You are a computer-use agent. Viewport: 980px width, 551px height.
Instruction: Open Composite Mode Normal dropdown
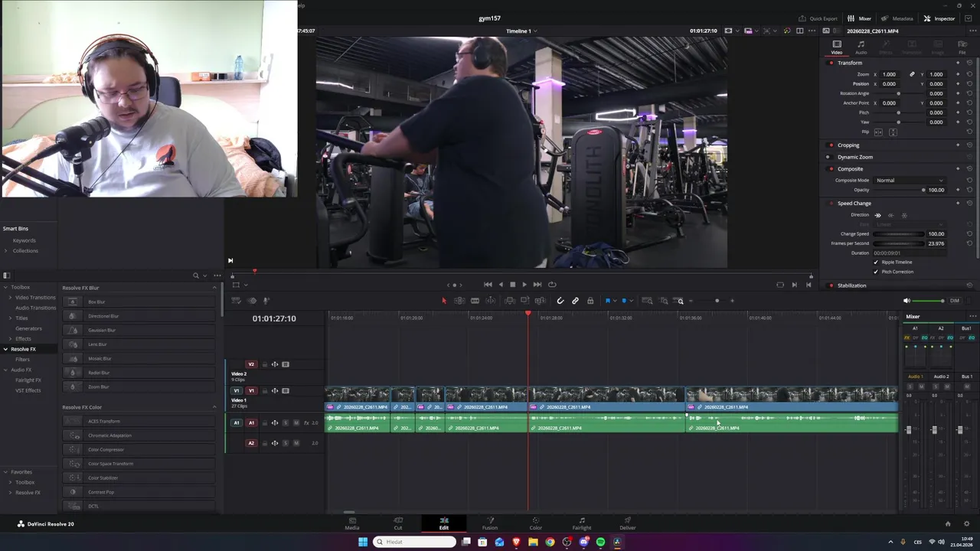click(909, 181)
